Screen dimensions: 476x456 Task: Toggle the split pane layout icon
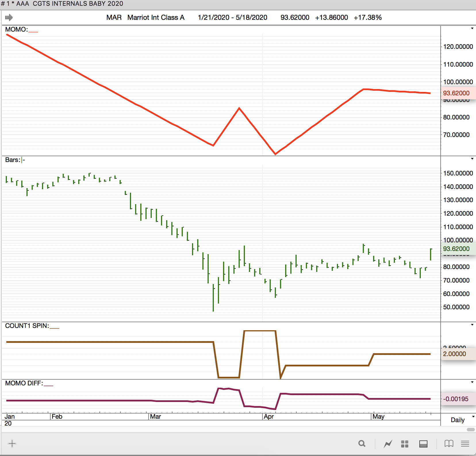423,444
